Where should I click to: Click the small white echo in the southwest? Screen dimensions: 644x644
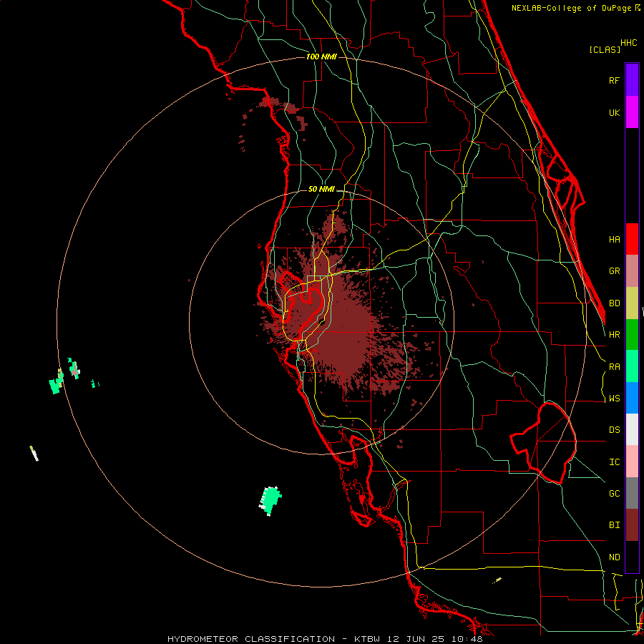coord(34,454)
